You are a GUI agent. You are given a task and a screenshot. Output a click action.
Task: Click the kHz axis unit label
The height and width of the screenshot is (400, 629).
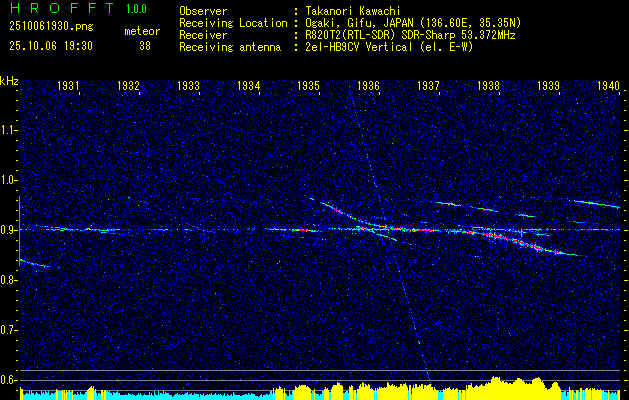[9, 81]
